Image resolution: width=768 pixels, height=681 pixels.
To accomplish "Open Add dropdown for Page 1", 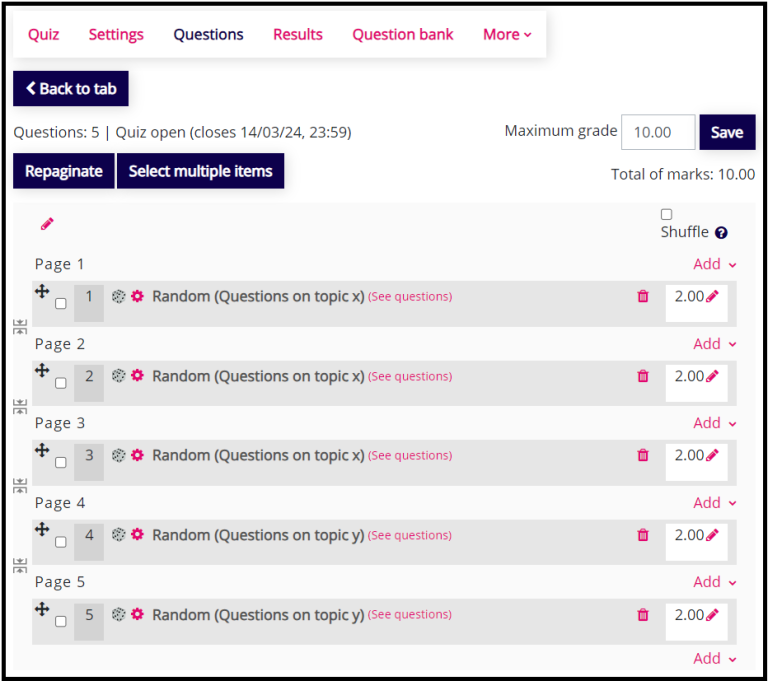I will [715, 264].
